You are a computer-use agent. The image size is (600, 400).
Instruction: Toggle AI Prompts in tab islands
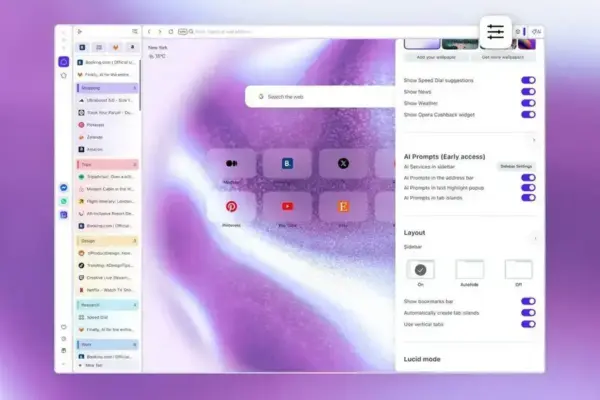528,198
